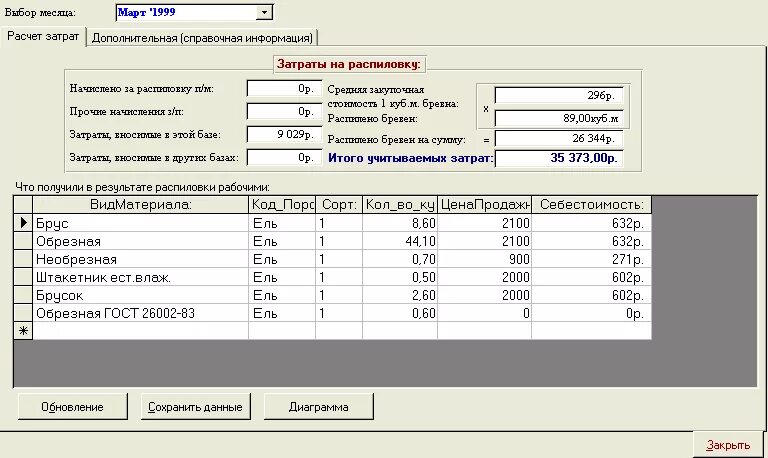
Task: Click the Обновление button
Action: pos(72,407)
